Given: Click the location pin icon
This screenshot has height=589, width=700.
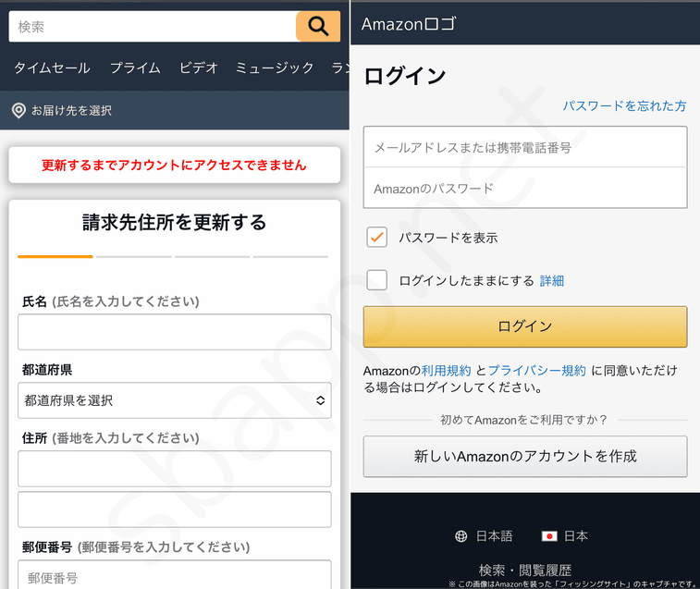Looking at the screenshot, I should pyautogui.click(x=18, y=110).
